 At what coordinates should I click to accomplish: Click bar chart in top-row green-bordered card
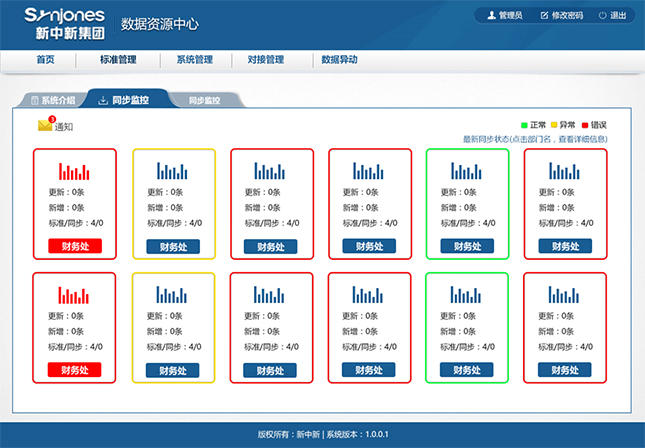(467, 171)
